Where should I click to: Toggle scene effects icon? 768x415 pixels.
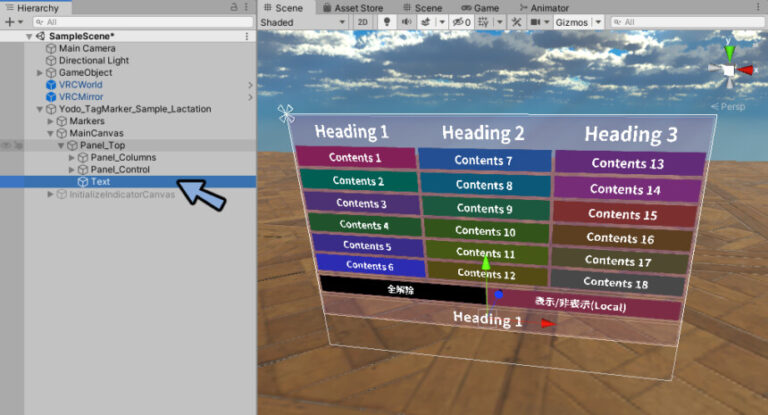click(x=426, y=22)
